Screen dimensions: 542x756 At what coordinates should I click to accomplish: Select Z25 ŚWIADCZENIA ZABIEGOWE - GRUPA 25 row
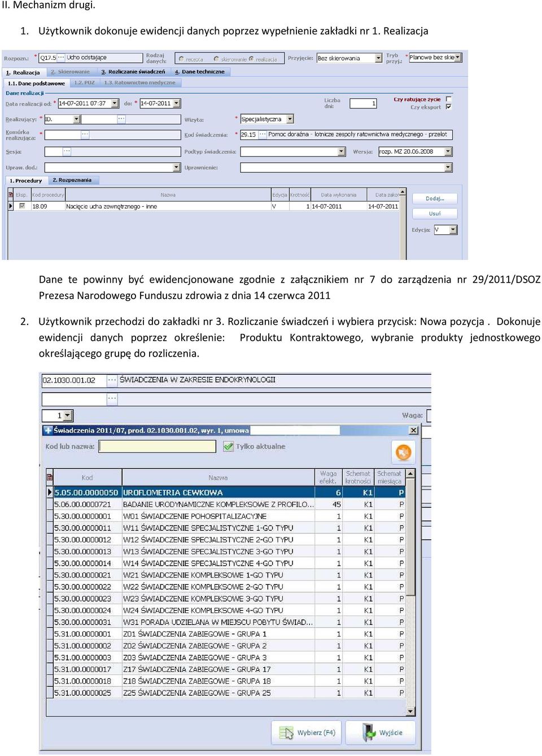point(226,693)
